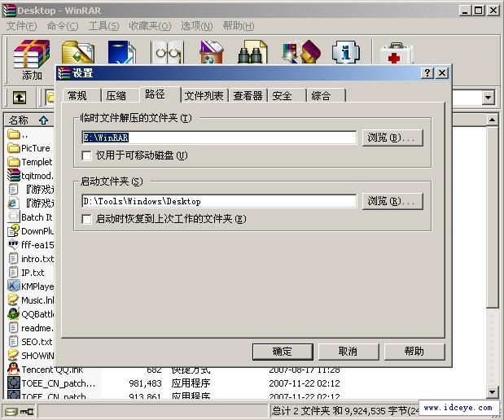Click the WinRAR icon in settings title bar
Screen dimensions: 504x420
point(64,73)
